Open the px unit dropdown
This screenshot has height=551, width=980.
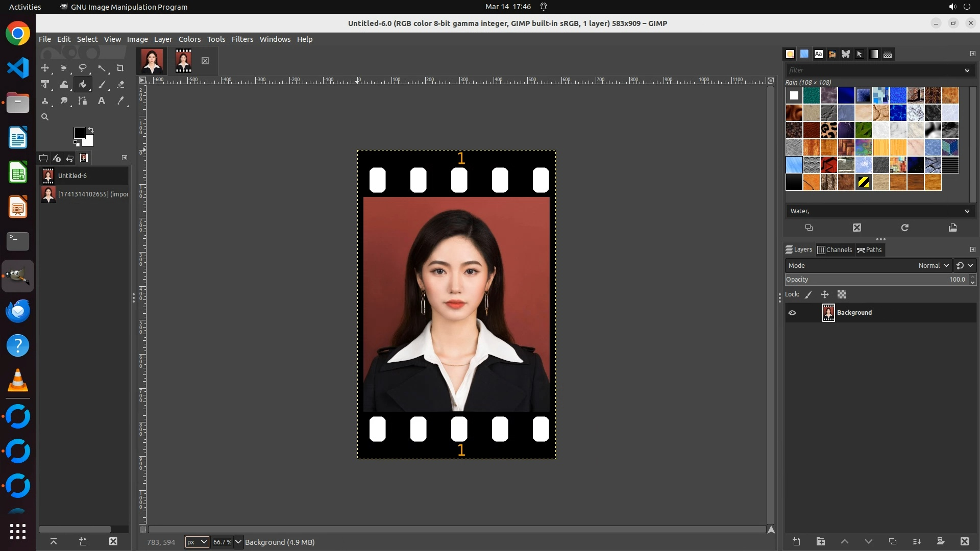tap(197, 542)
